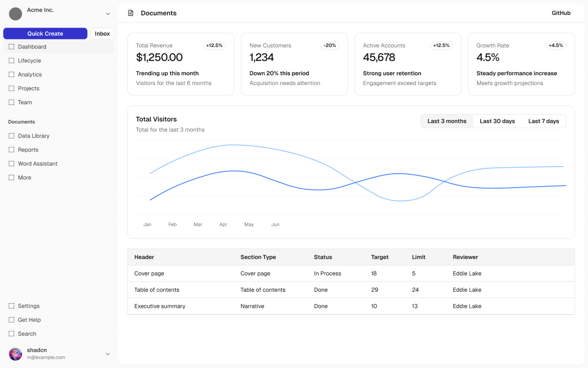The image size is (588, 368).
Task: Navigate to Team in sidebar
Action: [59, 102]
